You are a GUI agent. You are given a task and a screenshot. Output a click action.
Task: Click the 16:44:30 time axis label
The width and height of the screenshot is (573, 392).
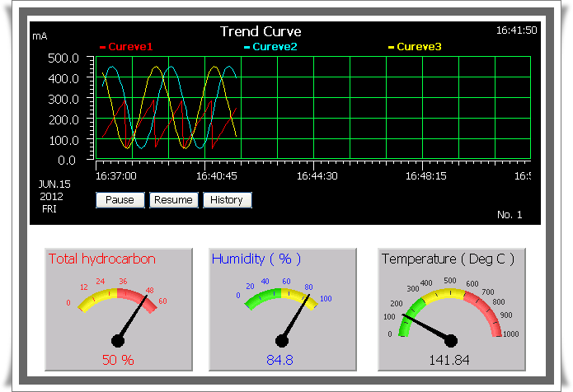tap(317, 176)
